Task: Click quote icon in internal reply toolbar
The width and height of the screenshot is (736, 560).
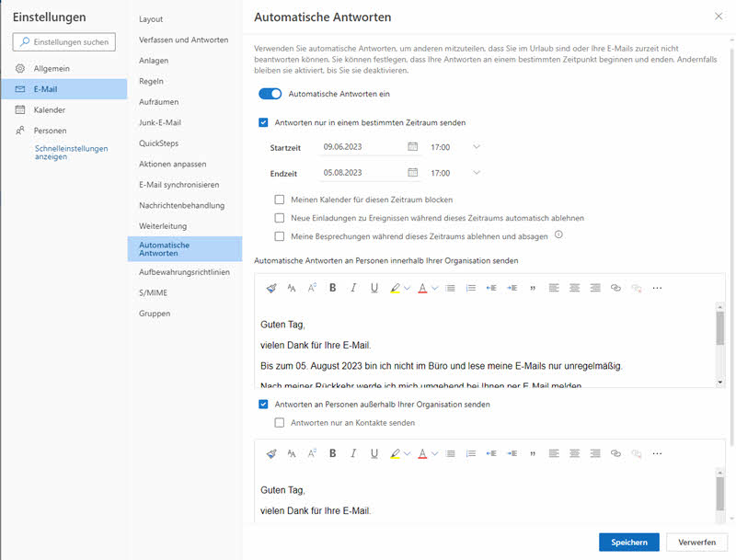Action: click(x=533, y=288)
